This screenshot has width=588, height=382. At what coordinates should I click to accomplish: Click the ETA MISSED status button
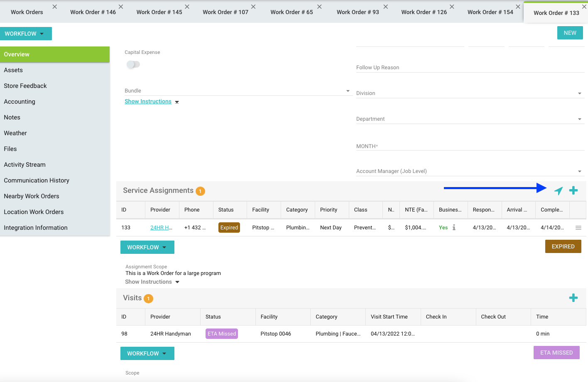(556, 353)
